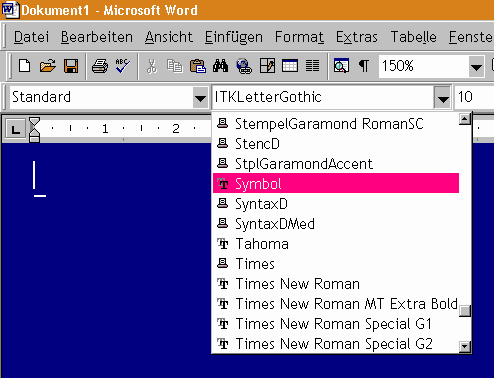Choose Times New Roman Special G2
The height and width of the screenshot is (378, 494).
coord(336,344)
